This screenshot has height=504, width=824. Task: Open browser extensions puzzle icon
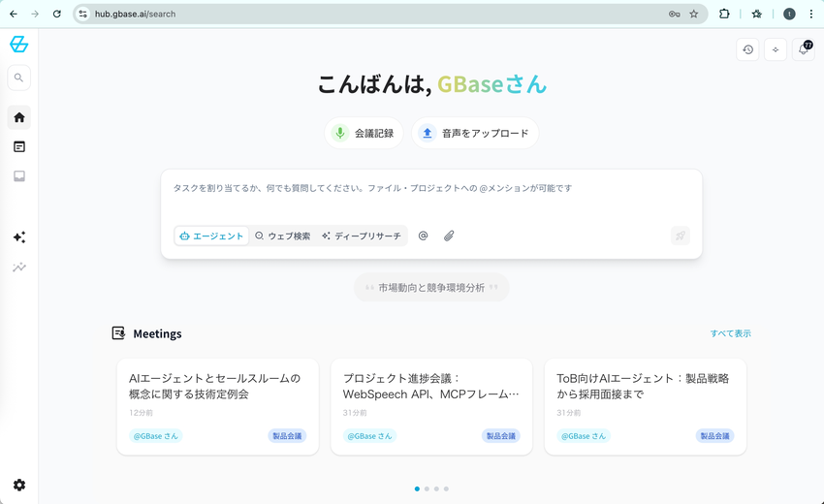coord(724,15)
